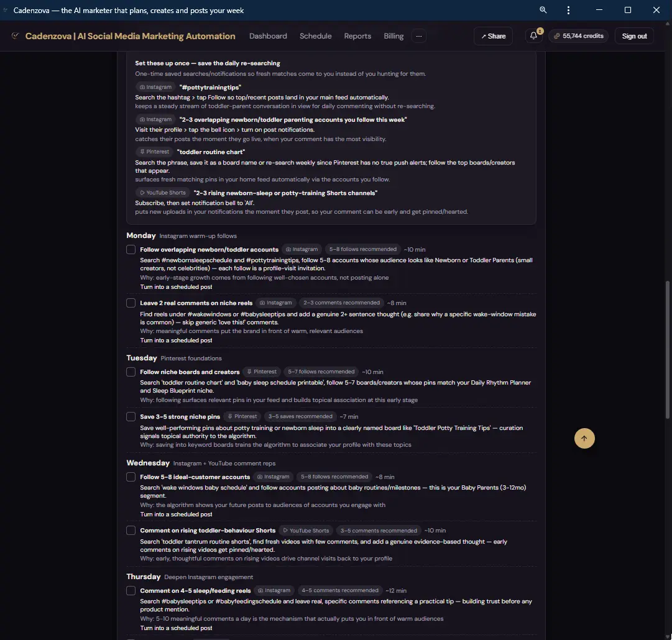The width and height of the screenshot is (672, 640).
Task: Check Comment on 4-5 sleep/feeding reels
Action: point(131,591)
